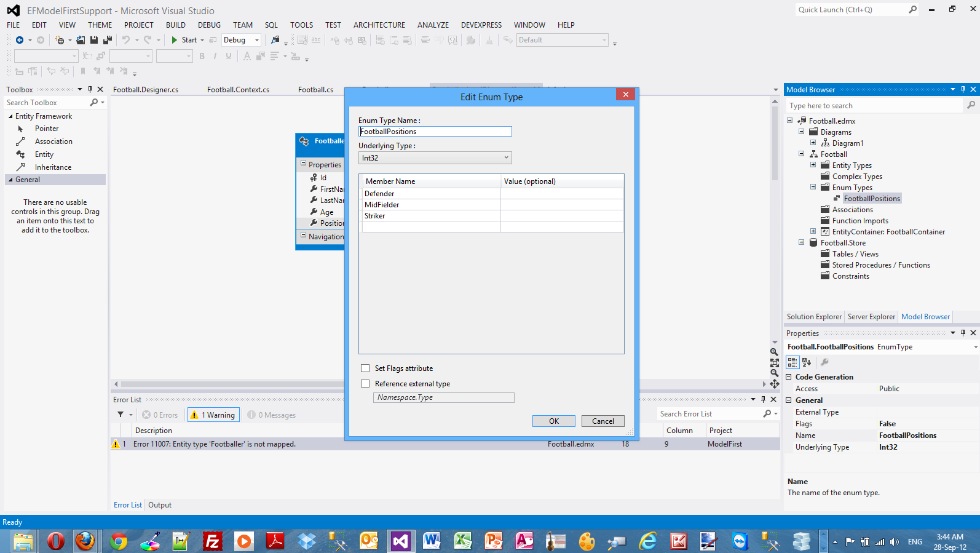This screenshot has width=980, height=553.
Task: Open FileZilla from the taskbar
Action: point(212,541)
